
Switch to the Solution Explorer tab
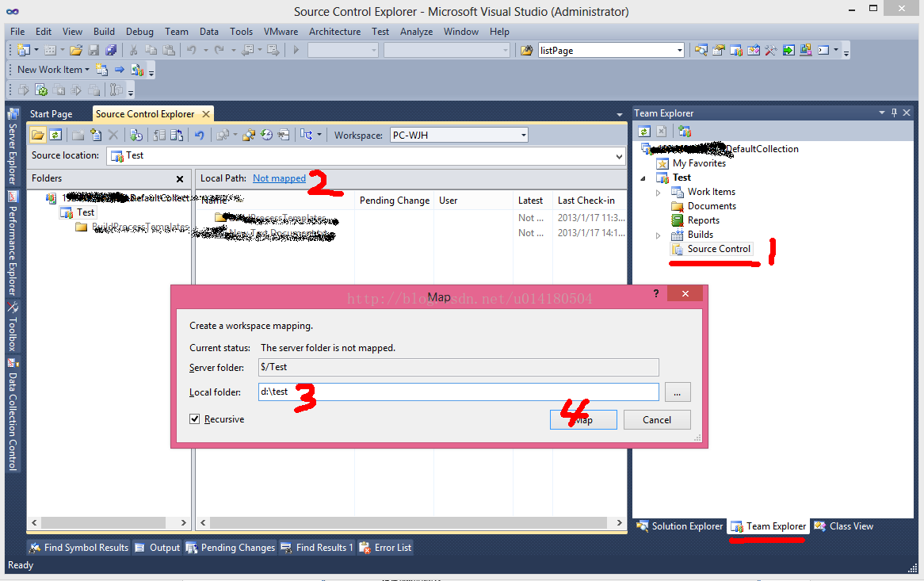(680, 526)
